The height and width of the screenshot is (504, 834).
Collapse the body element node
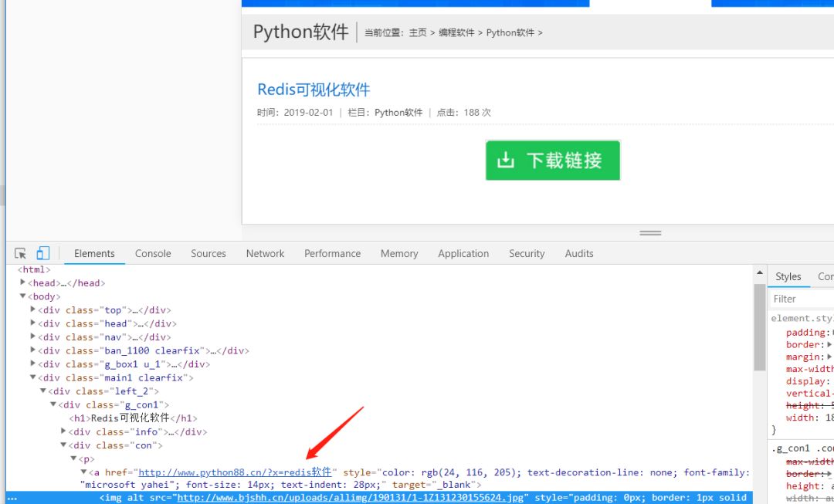22,296
